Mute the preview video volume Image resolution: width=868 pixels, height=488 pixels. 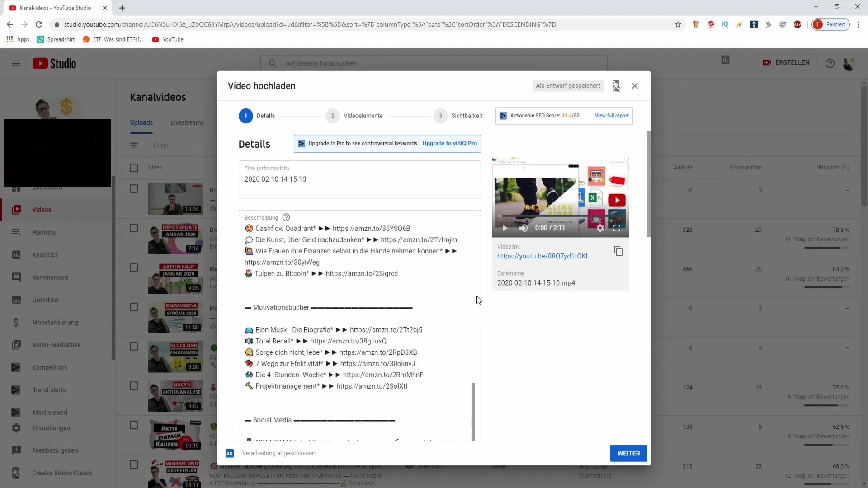pyautogui.click(x=524, y=228)
